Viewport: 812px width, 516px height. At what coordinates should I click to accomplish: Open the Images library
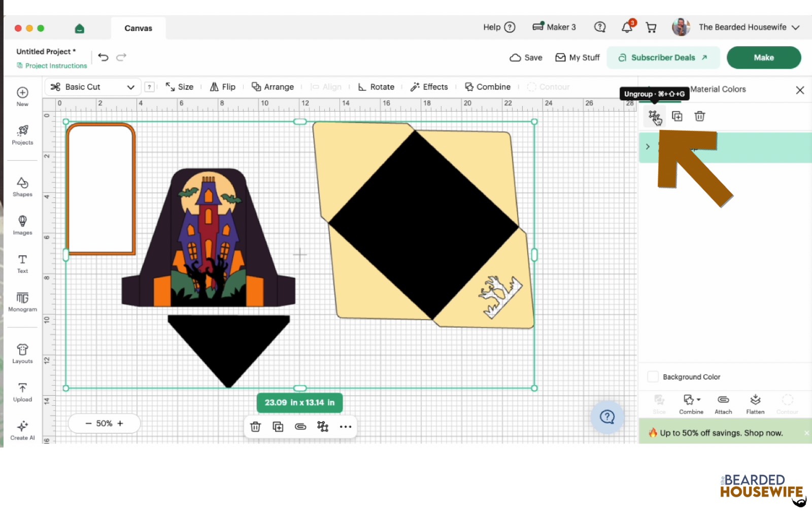point(22,225)
